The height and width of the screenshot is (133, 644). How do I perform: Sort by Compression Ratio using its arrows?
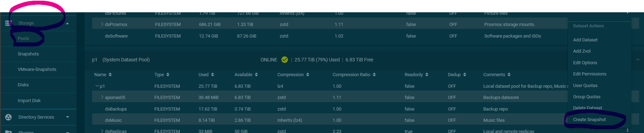(x=374, y=75)
